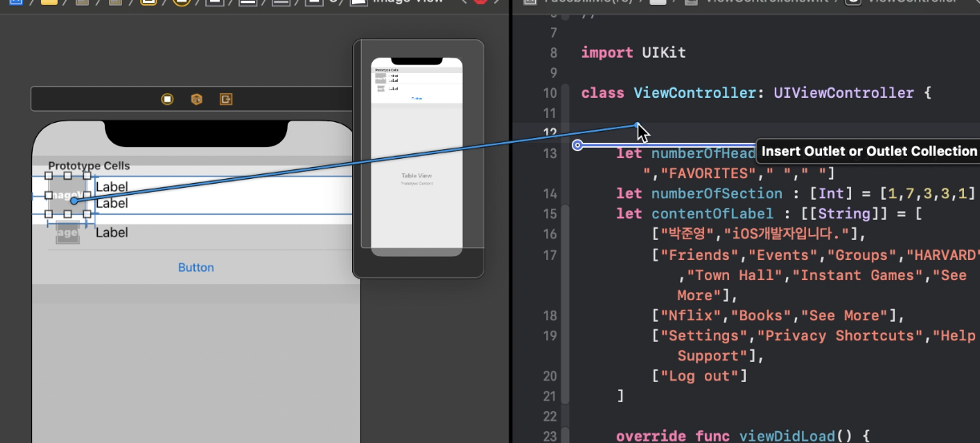Click the "Events" string
Image resolution: width=980 pixels, height=443 pixels.
coord(783,255)
